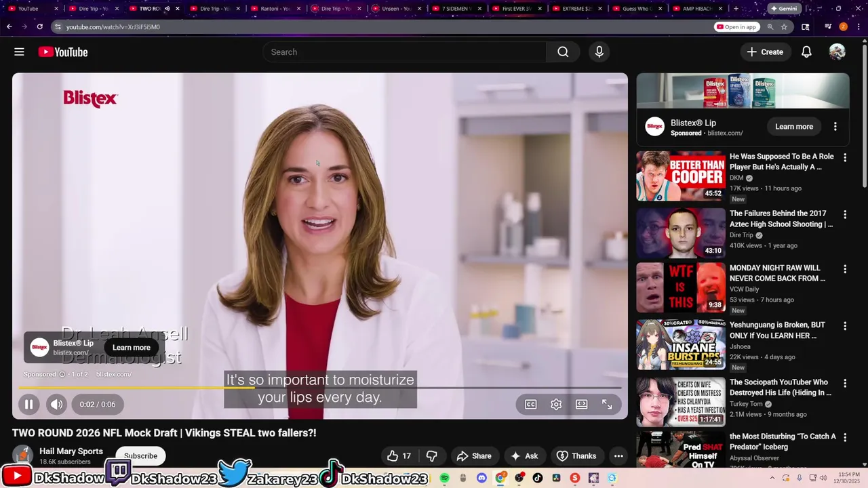868x488 pixels.
Task: Subscribe to Hail Mary Sports
Action: [x=140, y=456]
